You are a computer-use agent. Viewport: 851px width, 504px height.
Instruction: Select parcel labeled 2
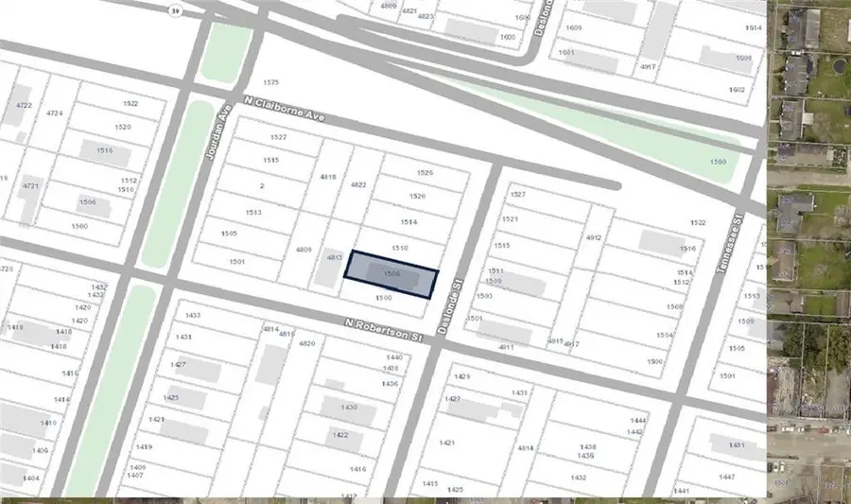(262, 185)
